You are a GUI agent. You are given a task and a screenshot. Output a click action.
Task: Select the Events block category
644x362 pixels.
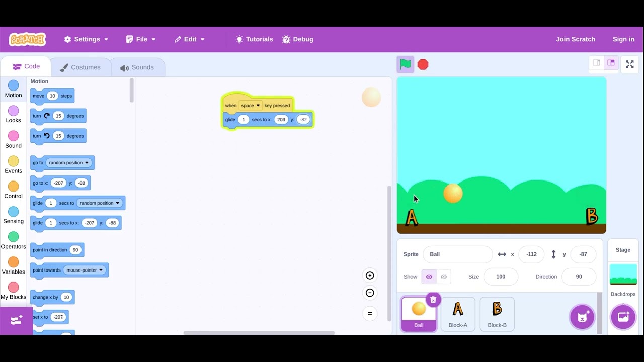coord(14,165)
